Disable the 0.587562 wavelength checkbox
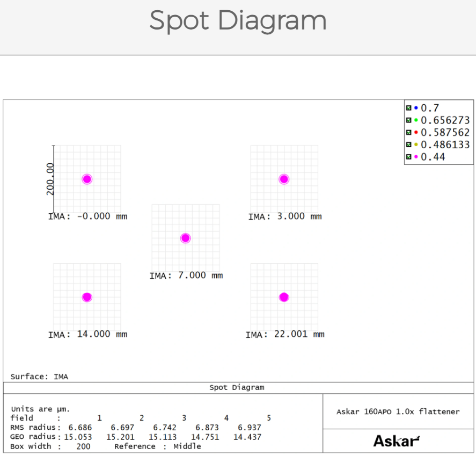Viewport: 476px width, 455px height. pyautogui.click(x=409, y=132)
